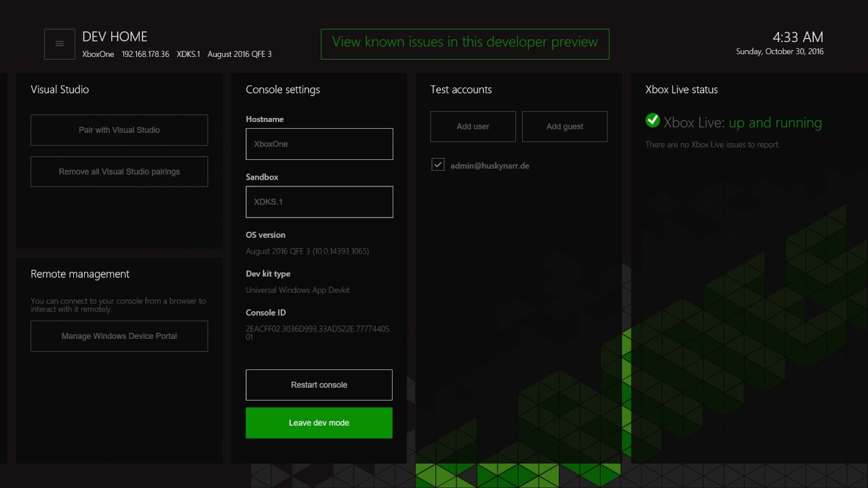Click the Universal Windows App Devkit text
This screenshot has width=868, height=488.
[298, 290]
